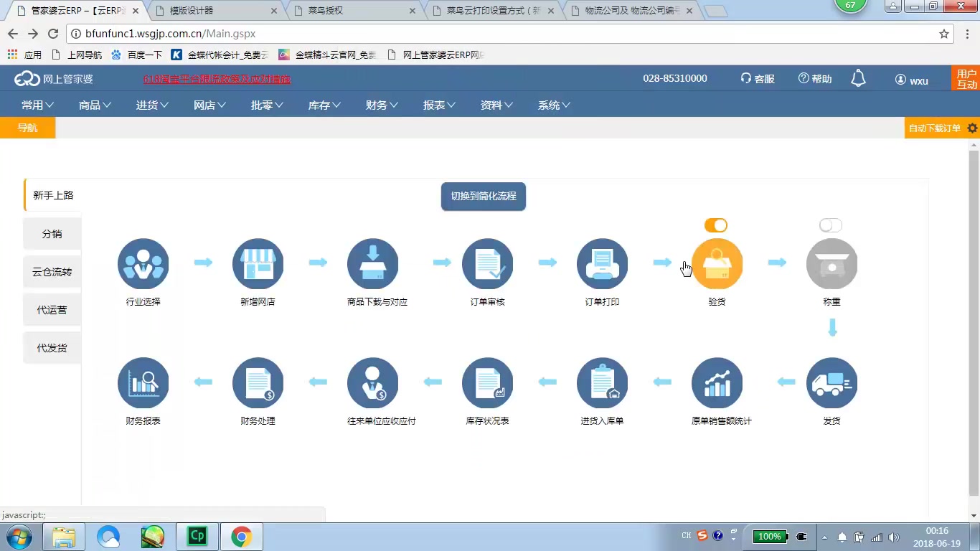Select the 导航 tab
Screen dimensions: 980x551
coord(27,128)
